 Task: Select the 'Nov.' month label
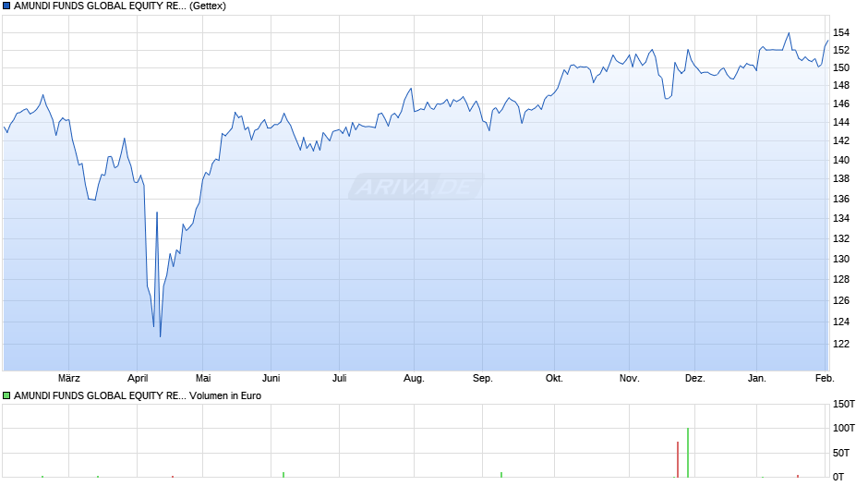[x=630, y=378]
